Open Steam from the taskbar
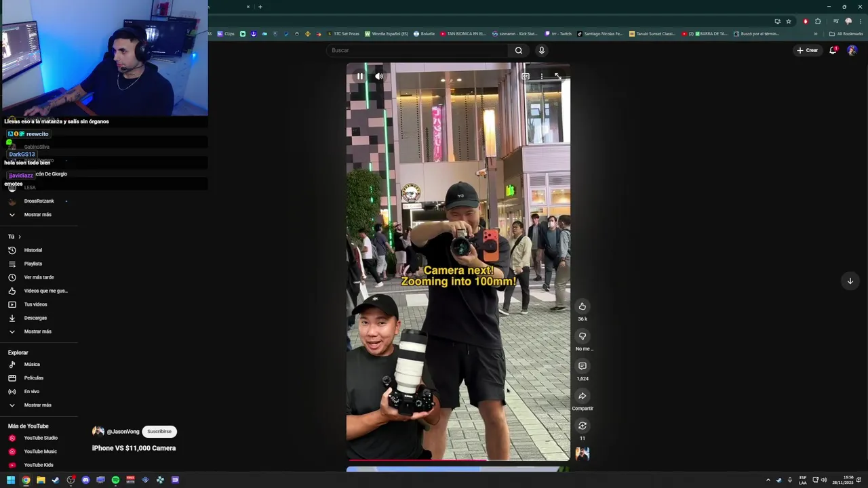 tap(56, 480)
